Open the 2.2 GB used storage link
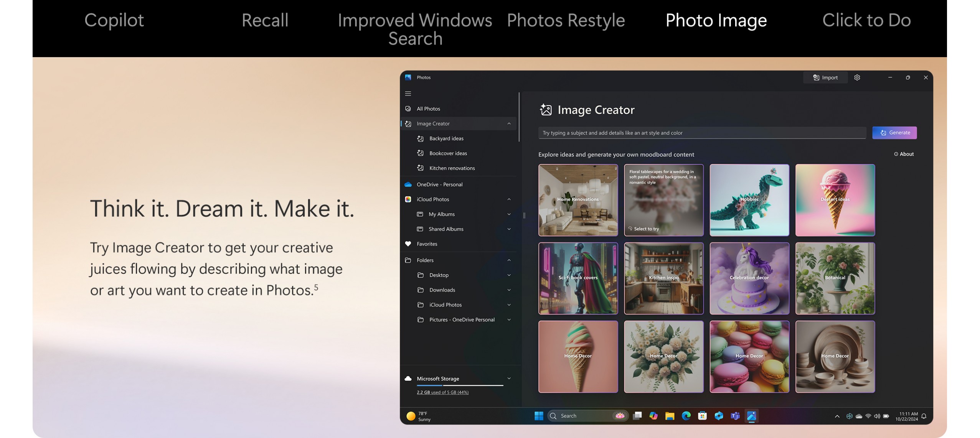Image resolution: width=980 pixels, height=438 pixels. (442, 392)
